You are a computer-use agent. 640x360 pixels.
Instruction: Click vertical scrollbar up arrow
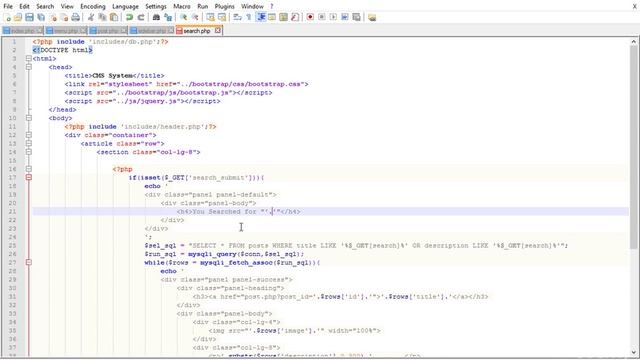(633, 41)
